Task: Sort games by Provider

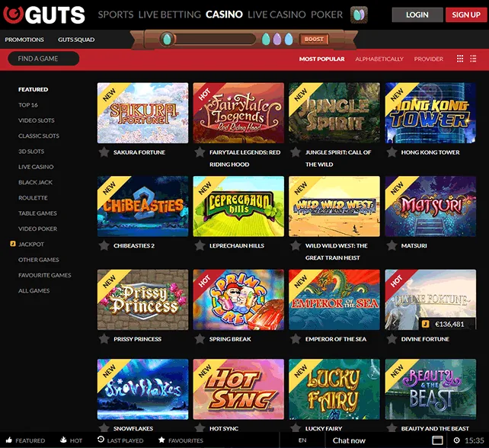Action: [428, 59]
